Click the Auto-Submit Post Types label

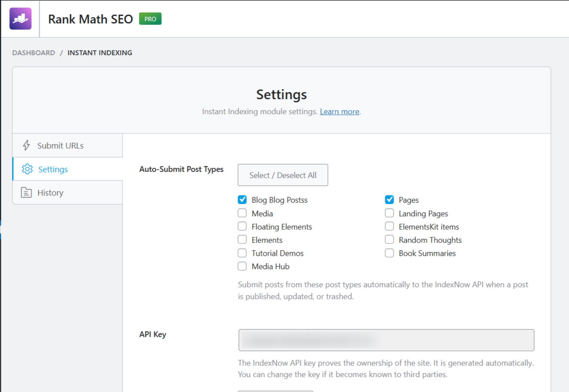[x=182, y=169]
